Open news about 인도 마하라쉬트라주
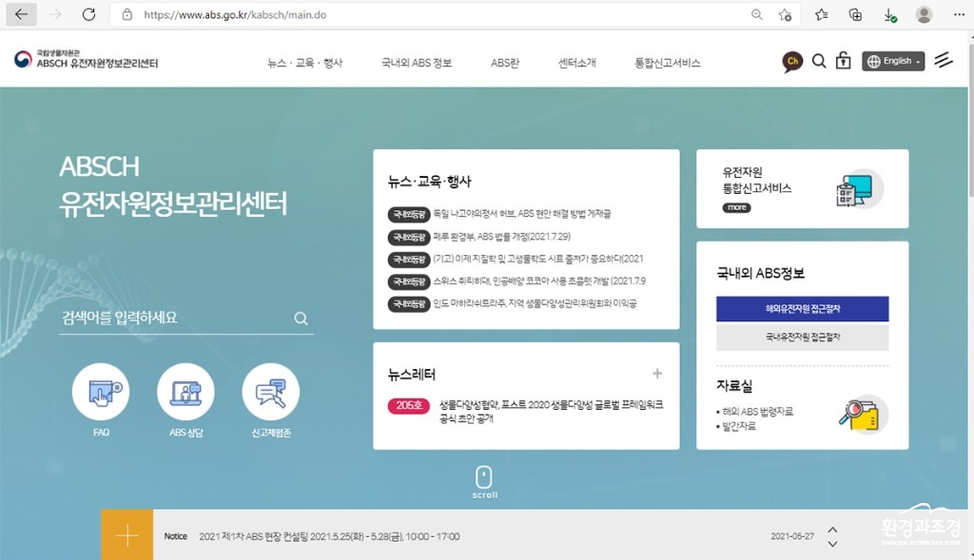Viewport: 974px width, 560px height. pos(535,303)
